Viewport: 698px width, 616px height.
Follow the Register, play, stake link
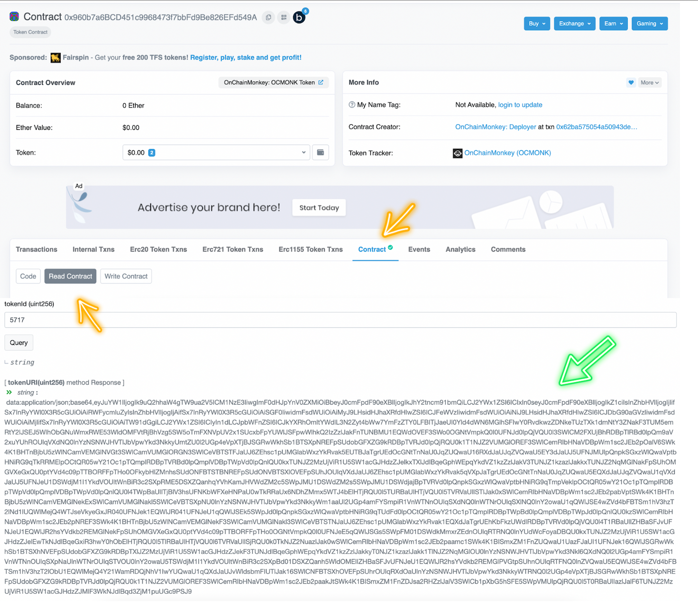tap(246, 57)
